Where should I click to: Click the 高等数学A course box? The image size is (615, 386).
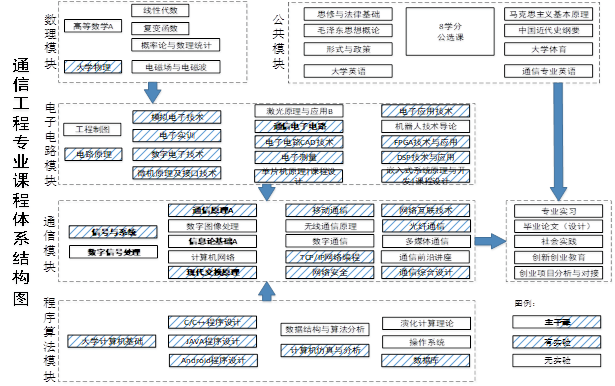93,26
